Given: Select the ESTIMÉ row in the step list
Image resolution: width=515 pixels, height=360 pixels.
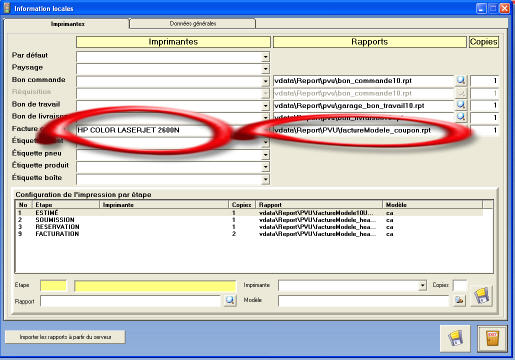Looking at the screenshot, I should click(x=249, y=213).
